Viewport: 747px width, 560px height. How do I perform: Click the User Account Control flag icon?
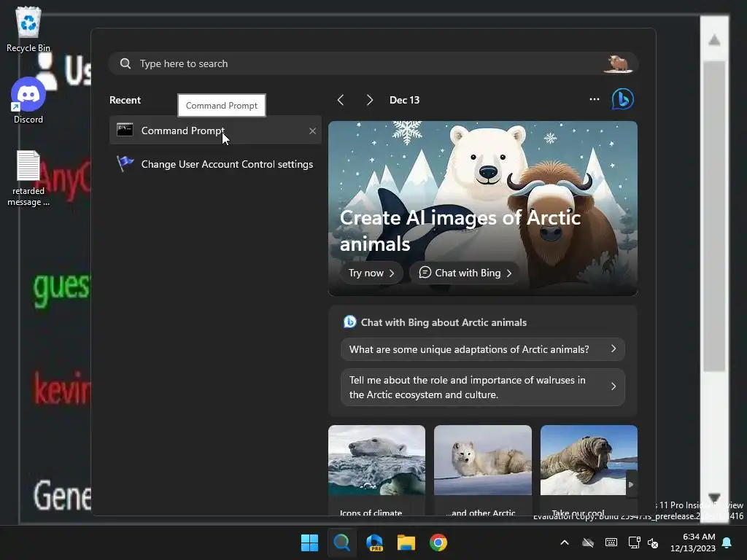tap(125, 163)
